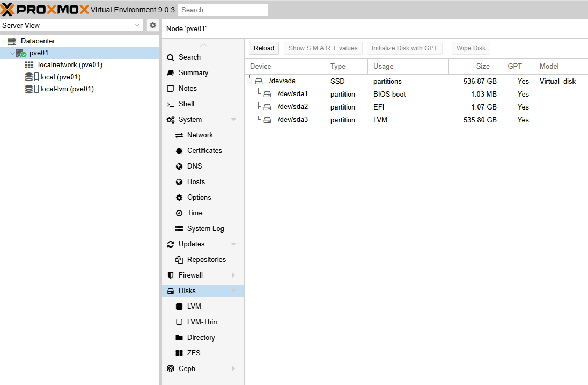Click the System gears icon
588x385 pixels.
(x=171, y=120)
